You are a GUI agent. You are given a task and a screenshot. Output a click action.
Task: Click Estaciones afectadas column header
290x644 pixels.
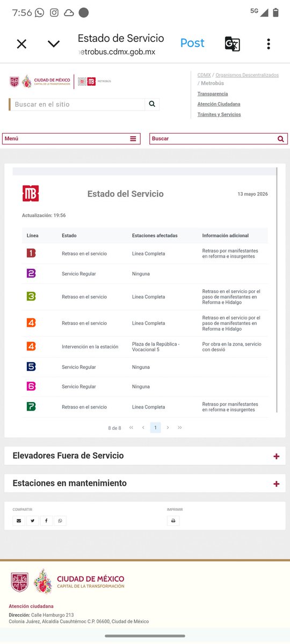155,236
